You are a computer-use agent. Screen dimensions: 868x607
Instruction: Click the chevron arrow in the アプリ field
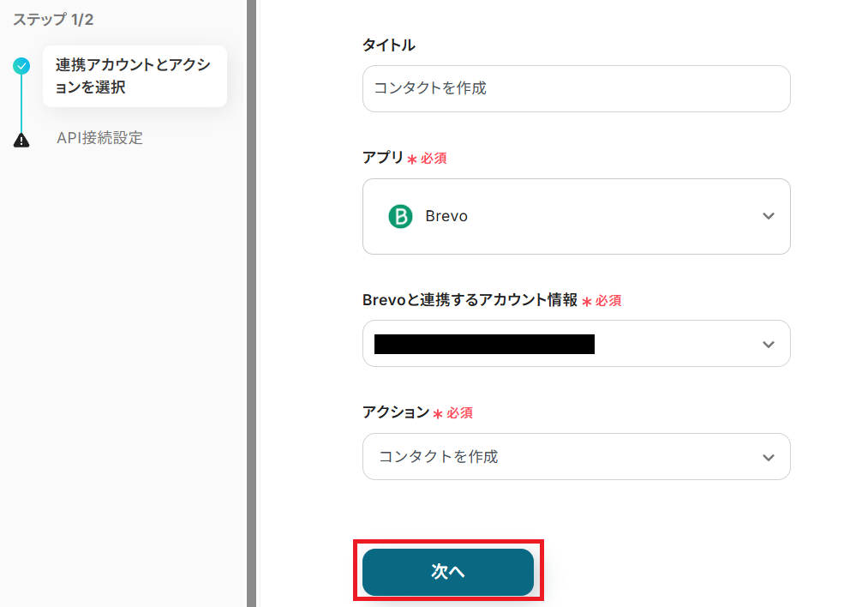pyautogui.click(x=768, y=216)
